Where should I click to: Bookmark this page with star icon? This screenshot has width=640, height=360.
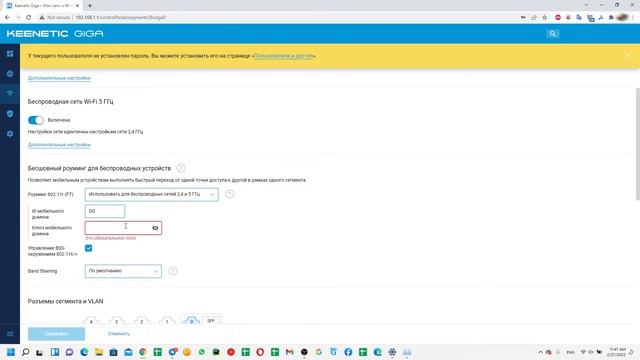click(544, 18)
